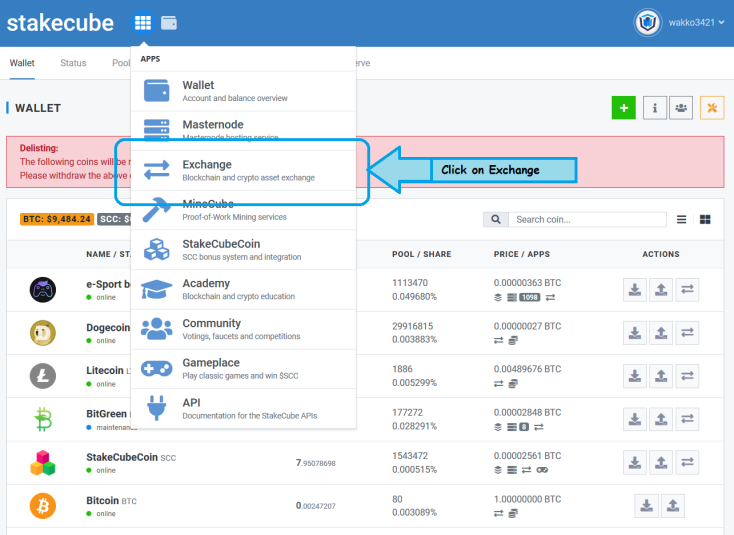Click exchange icon for Dogecoin row
734x535 pixels.
[687, 333]
